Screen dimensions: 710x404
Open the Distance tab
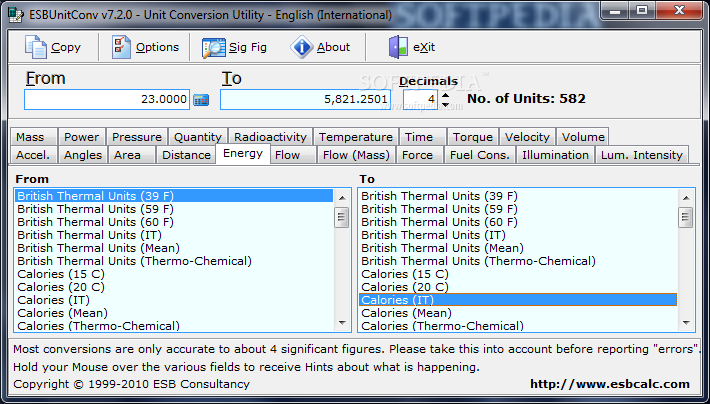[187, 155]
